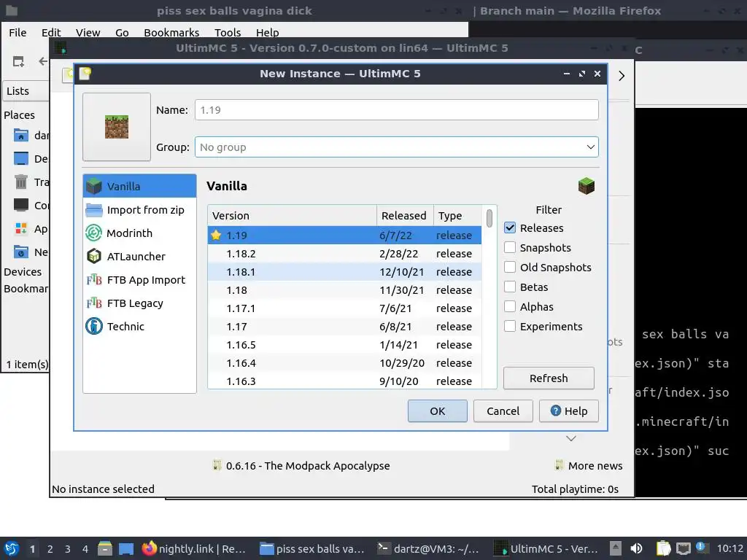Click the grass block instance icon button

point(117,127)
